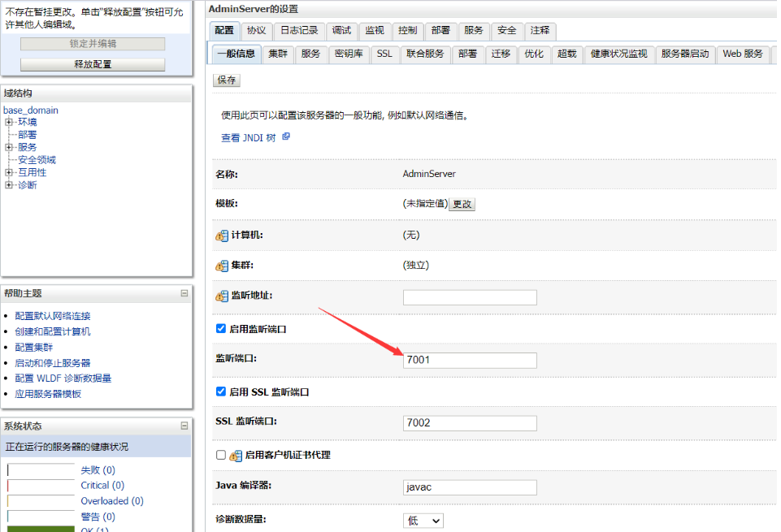Expand the 环境 tree node
Image resolution: width=781 pixels, height=532 pixels.
[9, 122]
